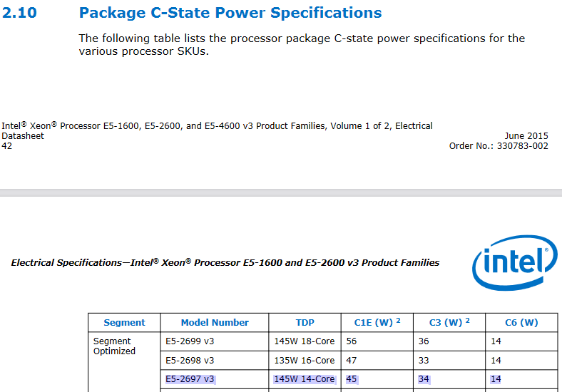This screenshot has height=392, width=562.
Task: Click the 145W 18-Core TDP cell
Action: coord(304,341)
